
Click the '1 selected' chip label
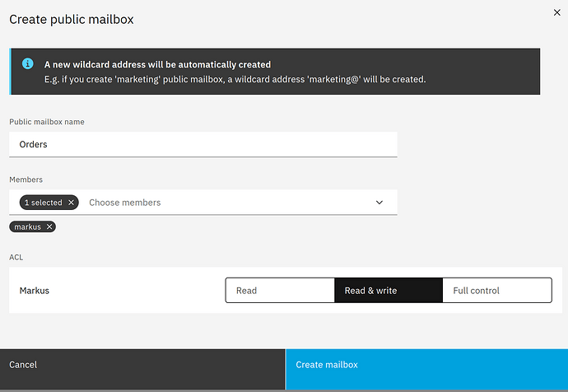click(43, 202)
